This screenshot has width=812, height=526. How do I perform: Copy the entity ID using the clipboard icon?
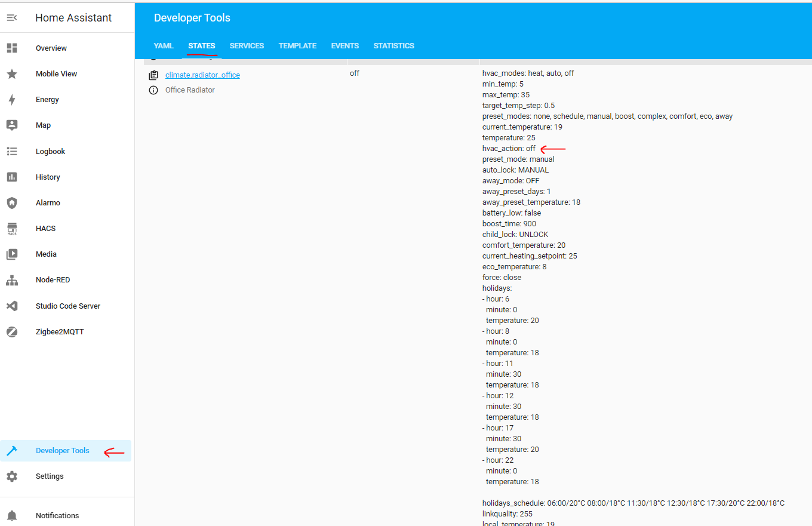click(153, 75)
